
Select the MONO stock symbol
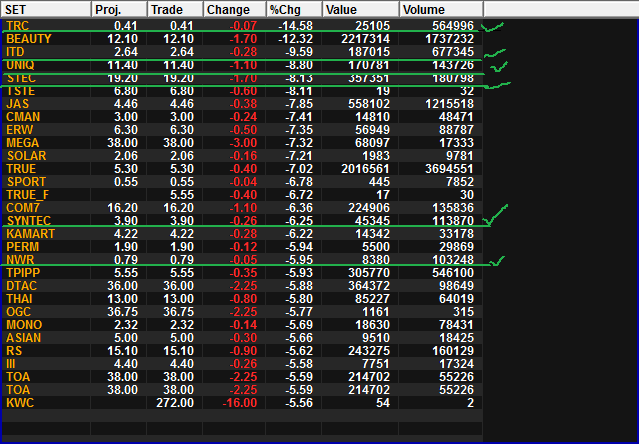click(24, 325)
